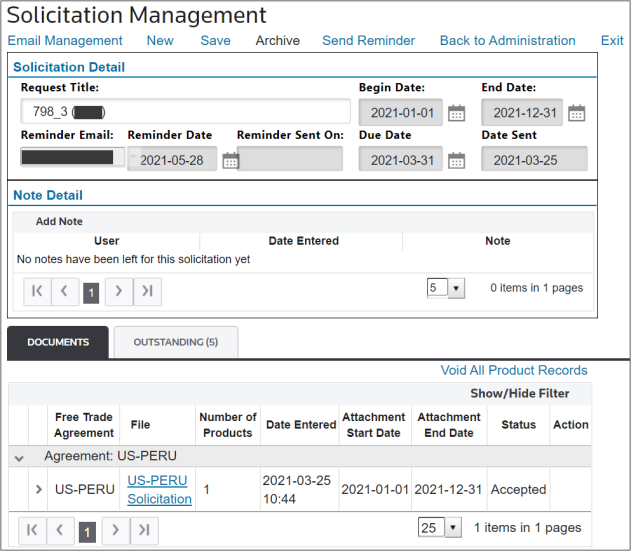Click the Reminder Sent On field
631x551 pixels.
(290, 159)
